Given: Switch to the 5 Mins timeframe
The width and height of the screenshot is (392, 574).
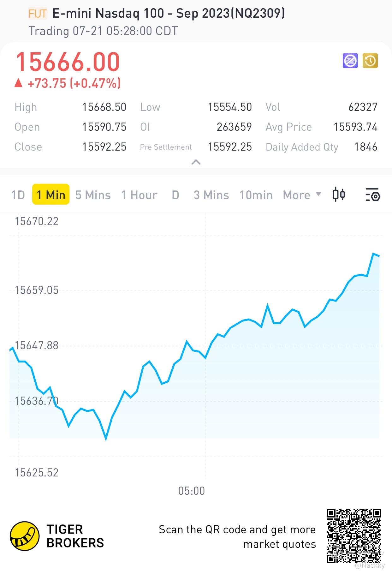Looking at the screenshot, I should tap(93, 195).
